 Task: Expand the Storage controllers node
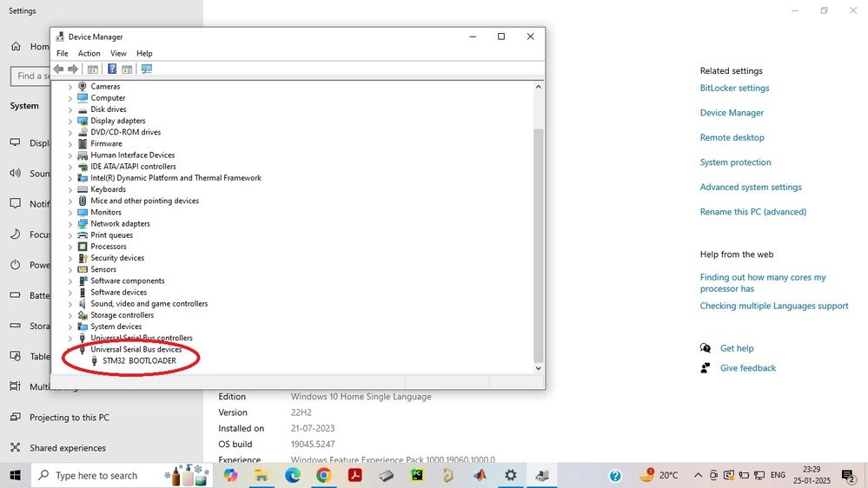click(70, 315)
